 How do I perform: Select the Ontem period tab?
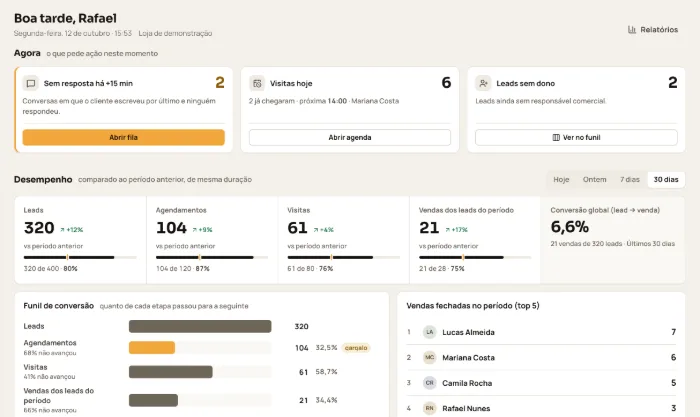594,179
